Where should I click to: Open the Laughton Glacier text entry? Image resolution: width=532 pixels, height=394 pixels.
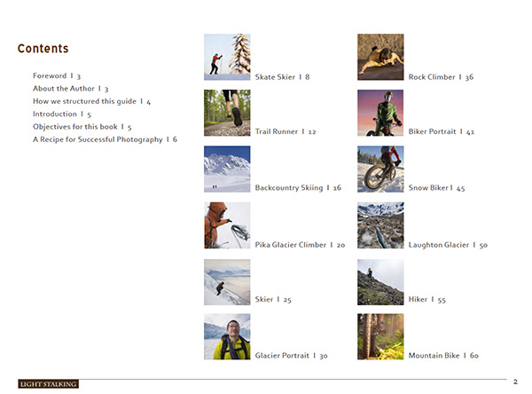(448, 245)
